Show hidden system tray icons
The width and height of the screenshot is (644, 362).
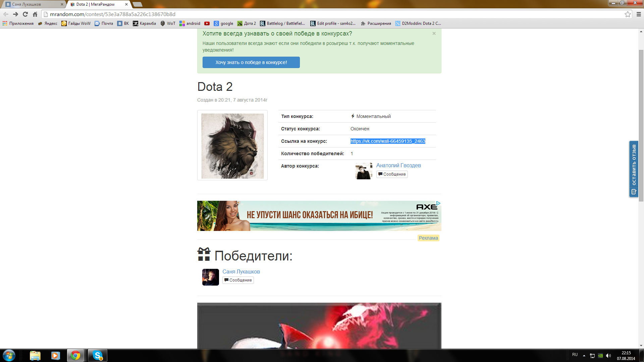tap(584, 355)
